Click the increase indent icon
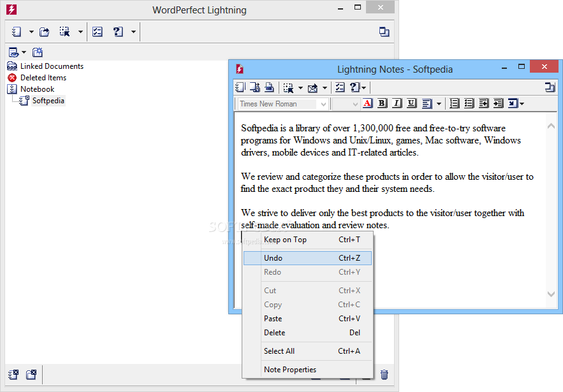Image resolution: width=563 pixels, height=392 pixels. [499, 103]
